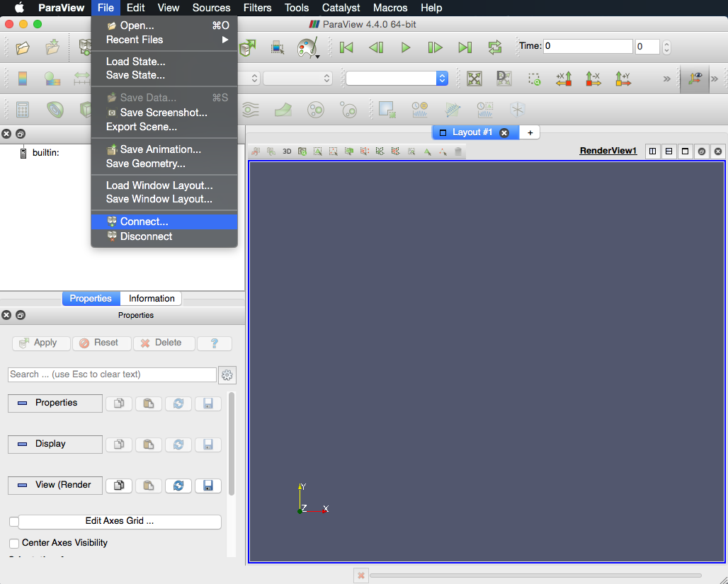Click the Reset Camera icon

coord(474,79)
